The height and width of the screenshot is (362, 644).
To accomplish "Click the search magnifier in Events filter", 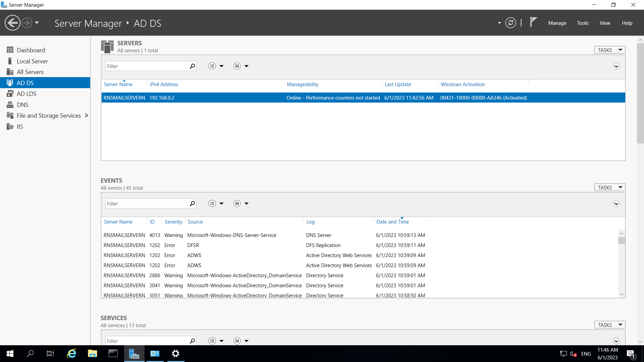I will coord(193,204).
